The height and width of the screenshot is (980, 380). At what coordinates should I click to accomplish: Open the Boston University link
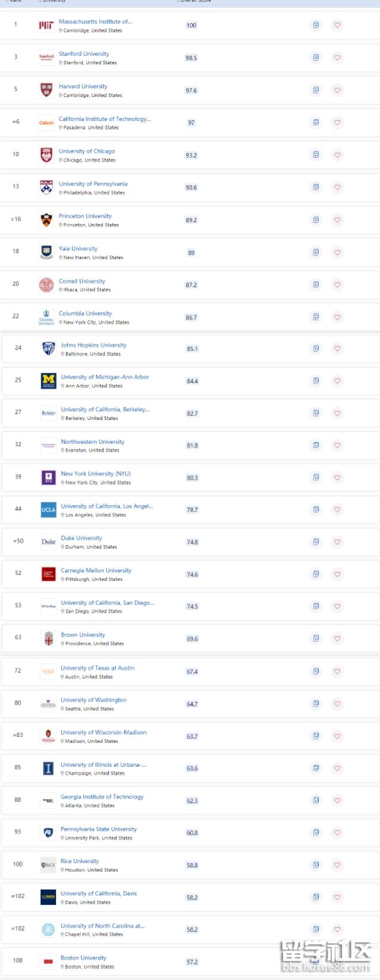coord(83,958)
